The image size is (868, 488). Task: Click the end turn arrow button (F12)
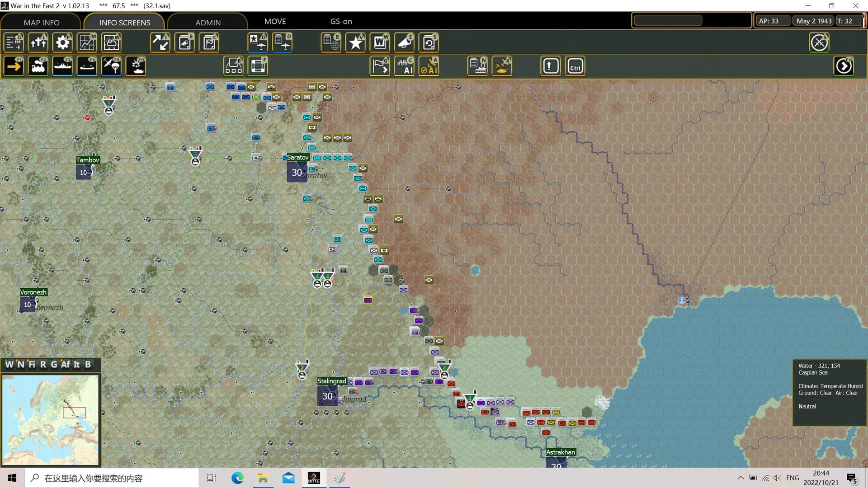844,66
